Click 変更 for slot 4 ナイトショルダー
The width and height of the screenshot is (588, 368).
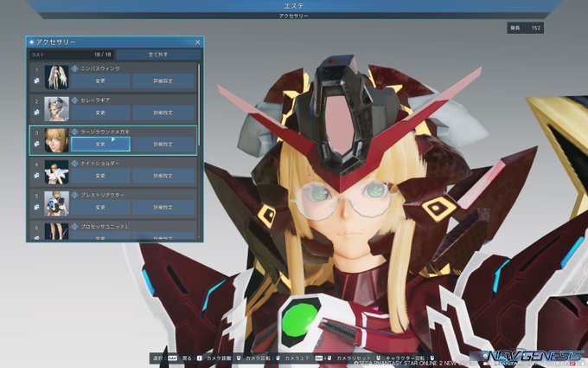[100, 176]
